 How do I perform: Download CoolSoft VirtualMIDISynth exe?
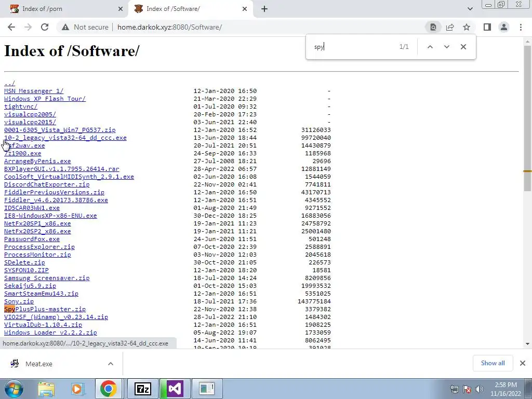click(x=69, y=177)
